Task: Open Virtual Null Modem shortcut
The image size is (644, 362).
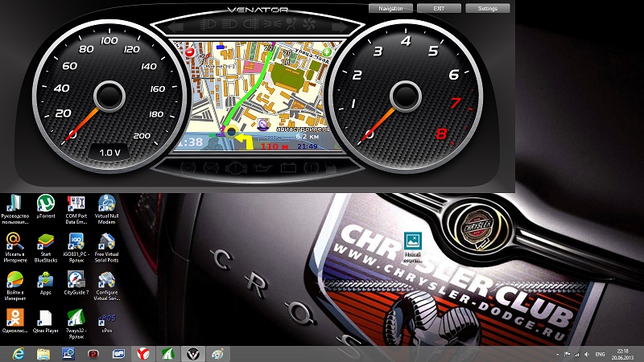Action: [106, 210]
